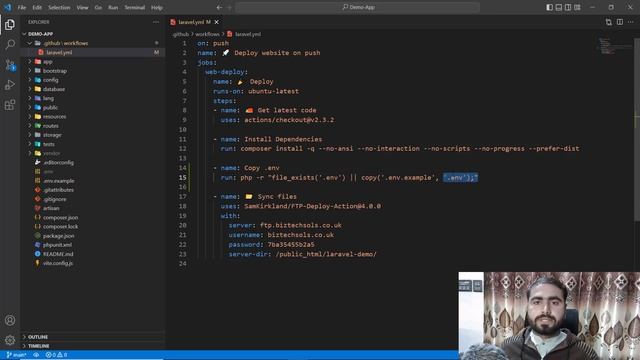Open the Selection menu
Screen dimensions: 640x360
59,7
